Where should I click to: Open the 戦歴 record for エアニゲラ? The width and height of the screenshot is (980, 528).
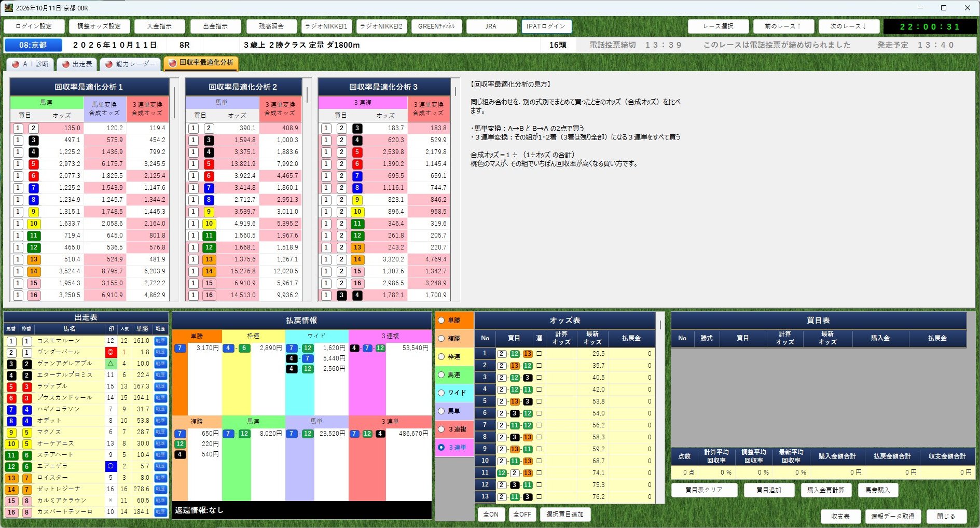tap(160, 466)
